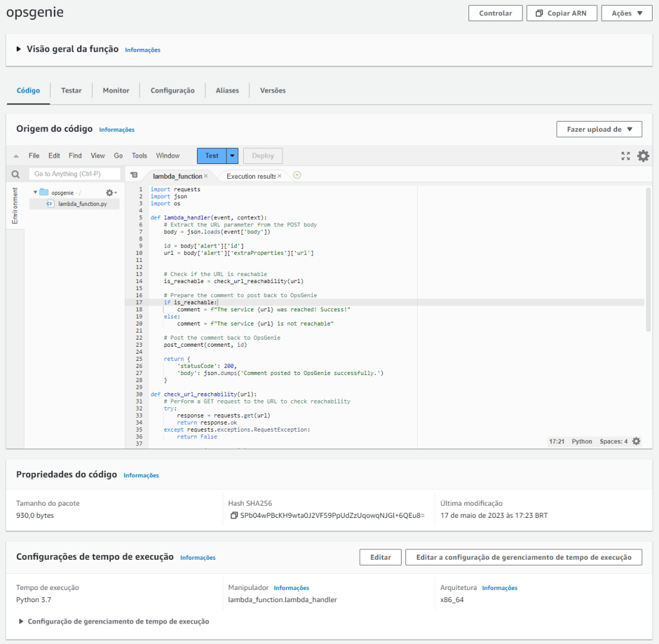Open the Fazer upload de dropdown

point(599,129)
